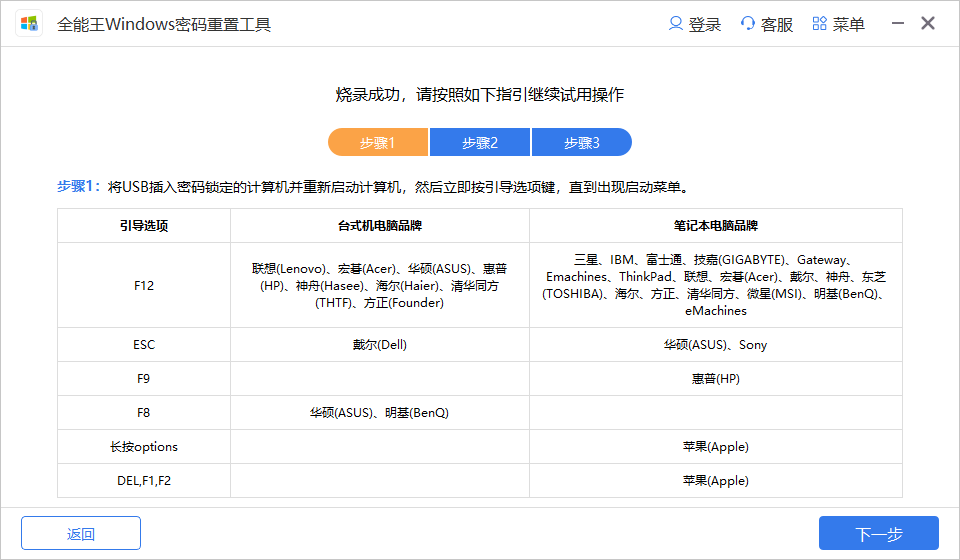Select the F12 boot option cell
960x560 pixels.
tap(144, 285)
